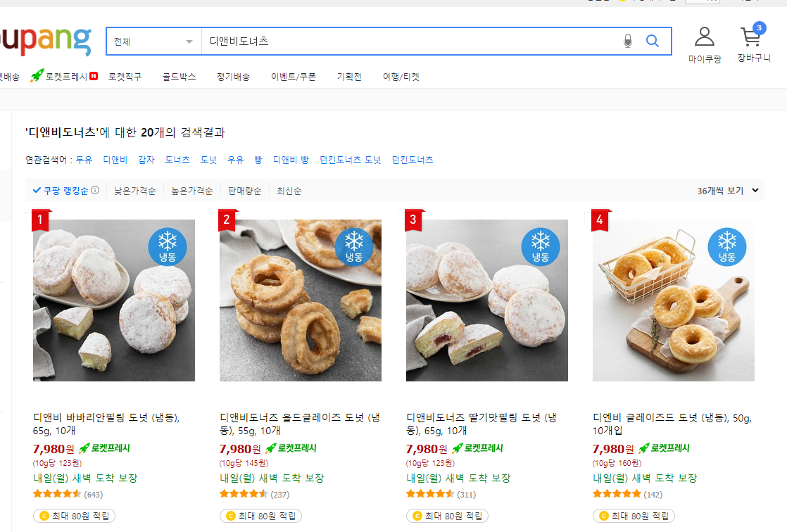Click the Coupang logo
Image resolution: width=787 pixels, height=532 pixels.
point(46,41)
